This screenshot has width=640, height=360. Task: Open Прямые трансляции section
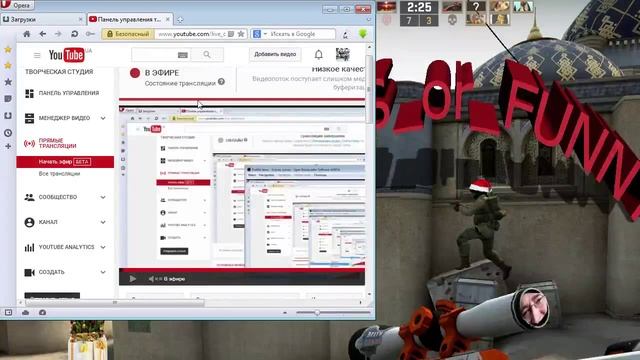(57, 143)
